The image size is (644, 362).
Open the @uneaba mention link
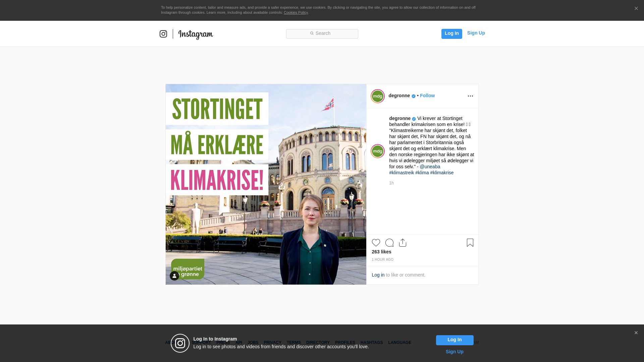tap(430, 167)
